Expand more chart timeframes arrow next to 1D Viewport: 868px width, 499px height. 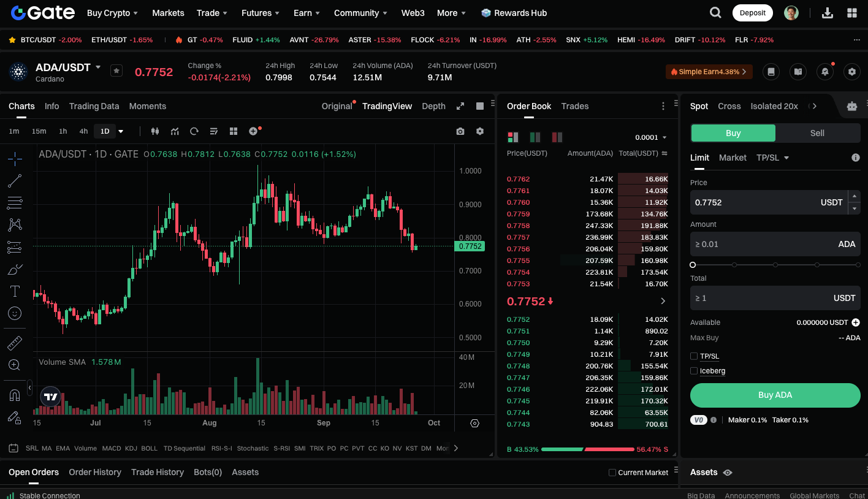[121, 131]
